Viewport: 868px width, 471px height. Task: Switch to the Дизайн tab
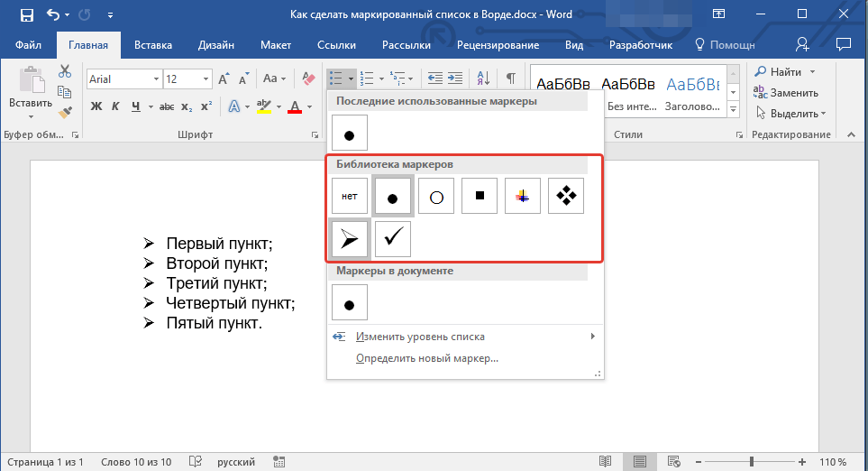coord(216,45)
